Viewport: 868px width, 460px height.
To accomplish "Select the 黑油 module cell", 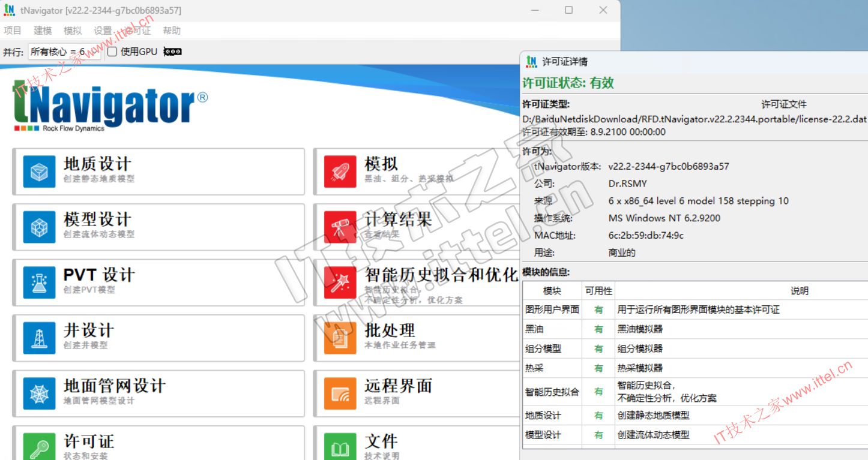I will coord(552,329).
